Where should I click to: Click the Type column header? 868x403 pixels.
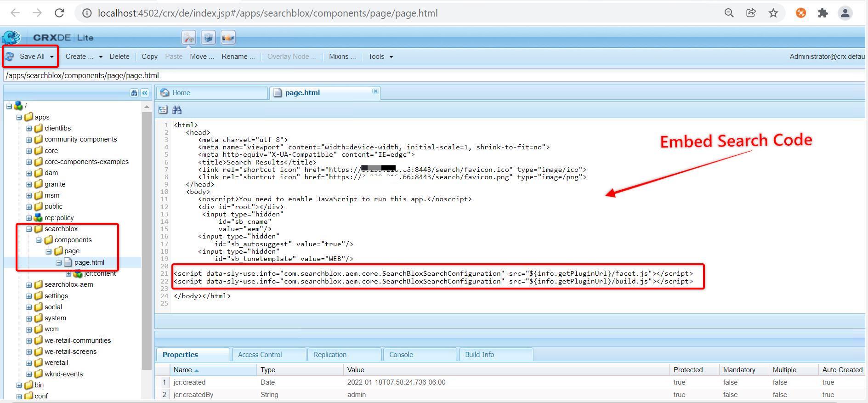(x=300, y=370)
